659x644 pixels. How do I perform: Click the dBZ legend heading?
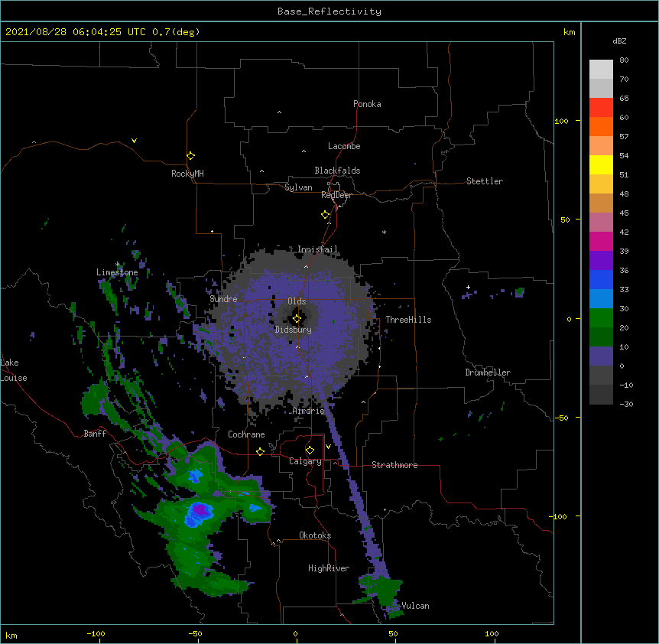click(619, 41)
